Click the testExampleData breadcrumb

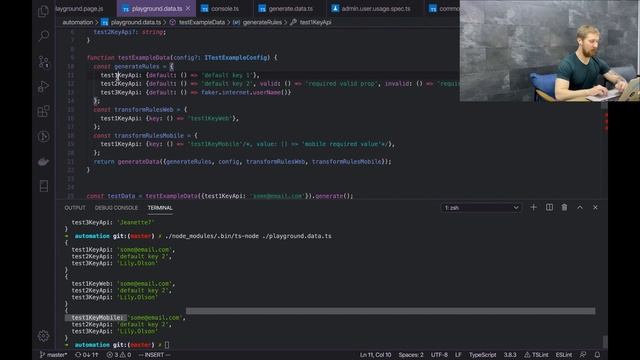[202, 22]
